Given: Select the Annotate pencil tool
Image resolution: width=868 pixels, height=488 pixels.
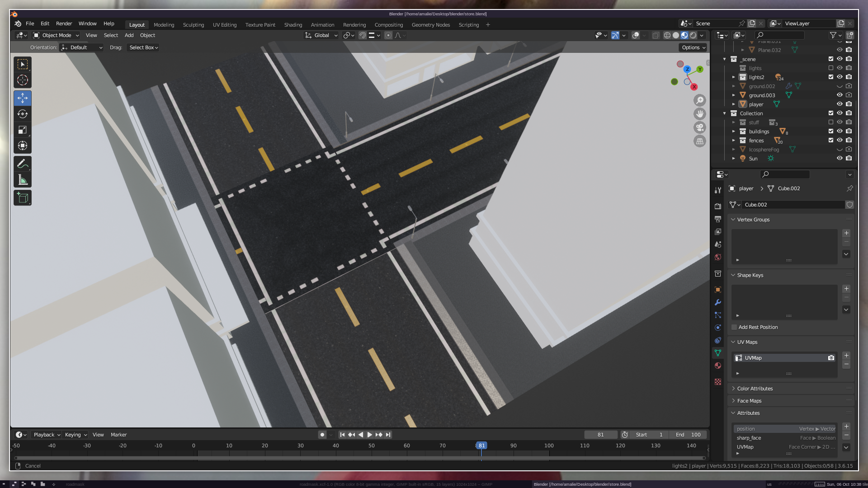Looking at the screenshot, I should click(x=23, y=164).
